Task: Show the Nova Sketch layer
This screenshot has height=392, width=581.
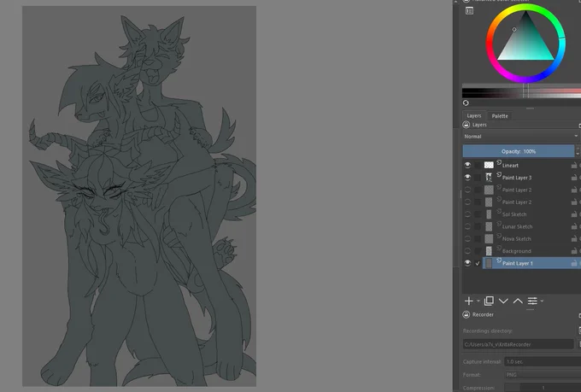Action: (x=467, y=238)
